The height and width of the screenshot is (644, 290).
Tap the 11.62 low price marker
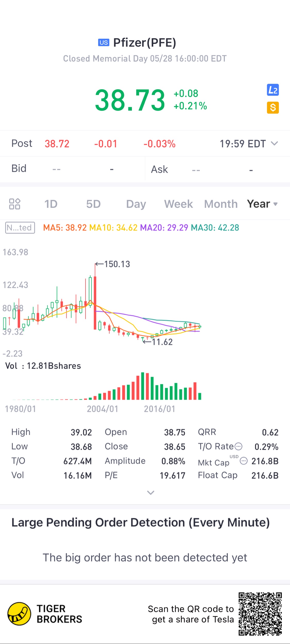coord(158,342)
